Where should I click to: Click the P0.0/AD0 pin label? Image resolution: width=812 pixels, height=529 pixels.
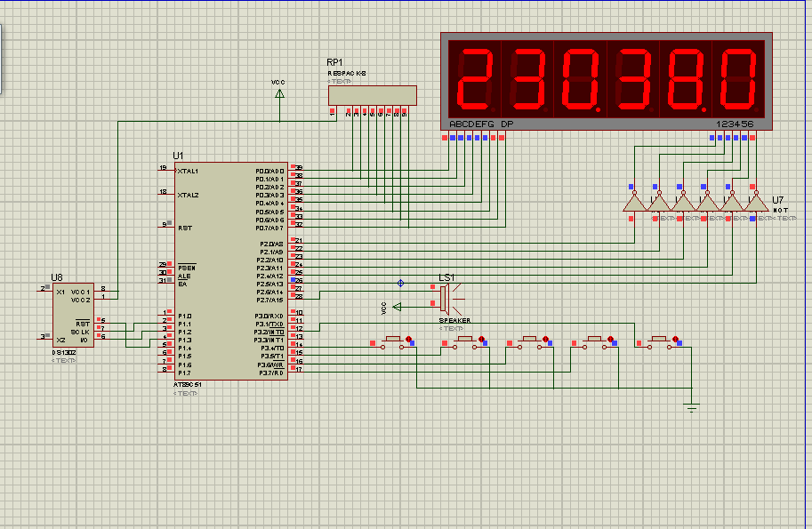tap(269, 171)
